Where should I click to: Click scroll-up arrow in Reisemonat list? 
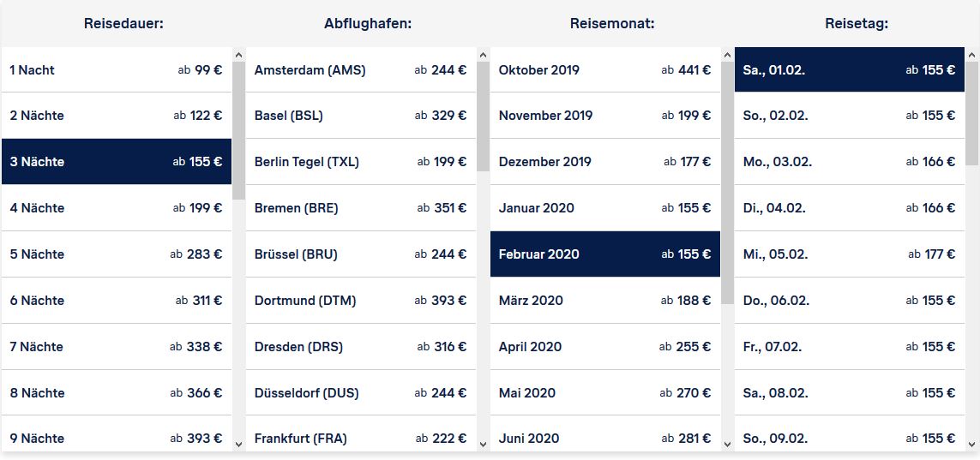tap(727, 55)
